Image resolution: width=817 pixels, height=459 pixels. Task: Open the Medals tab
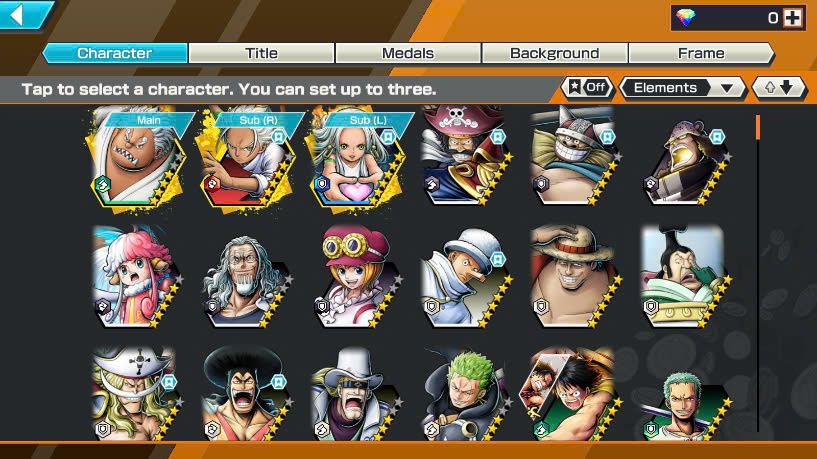click(408, 53)
